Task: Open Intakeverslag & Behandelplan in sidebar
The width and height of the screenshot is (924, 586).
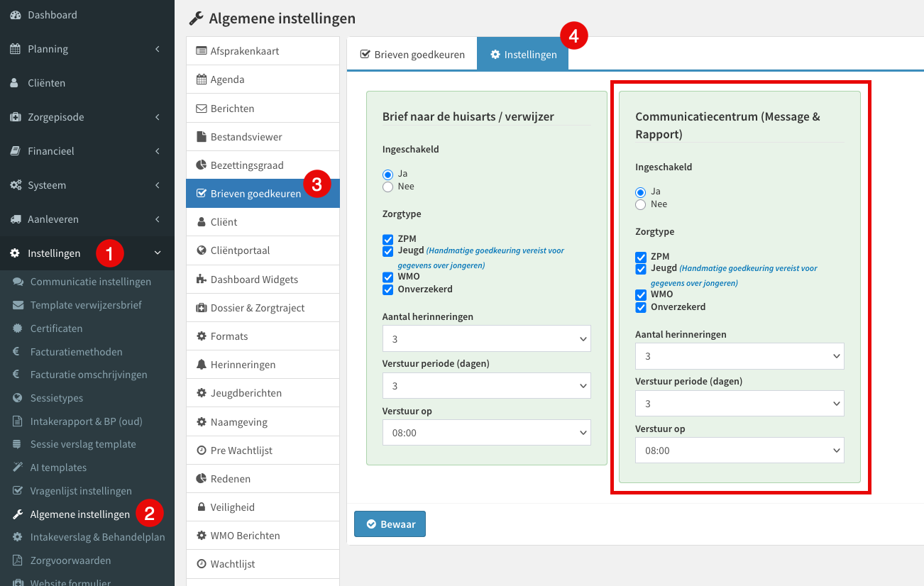Action: [x=97, y=537]
